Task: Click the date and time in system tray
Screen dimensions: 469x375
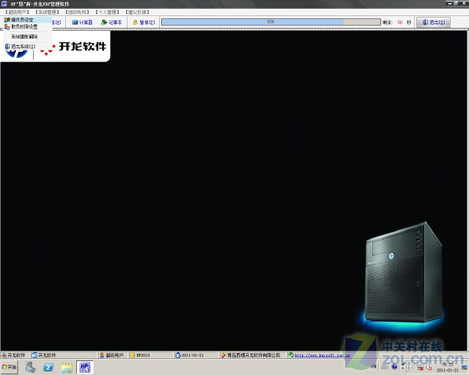Action: coord(447,367)
